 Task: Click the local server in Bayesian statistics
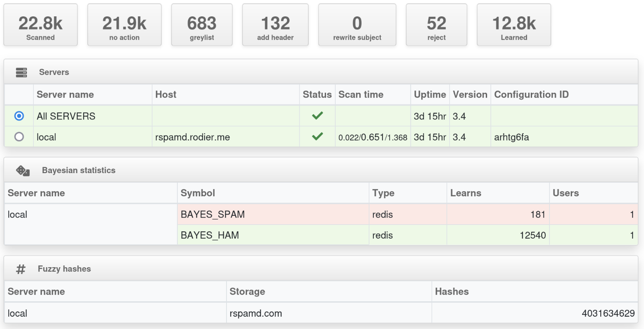click(x=17, y=214)
